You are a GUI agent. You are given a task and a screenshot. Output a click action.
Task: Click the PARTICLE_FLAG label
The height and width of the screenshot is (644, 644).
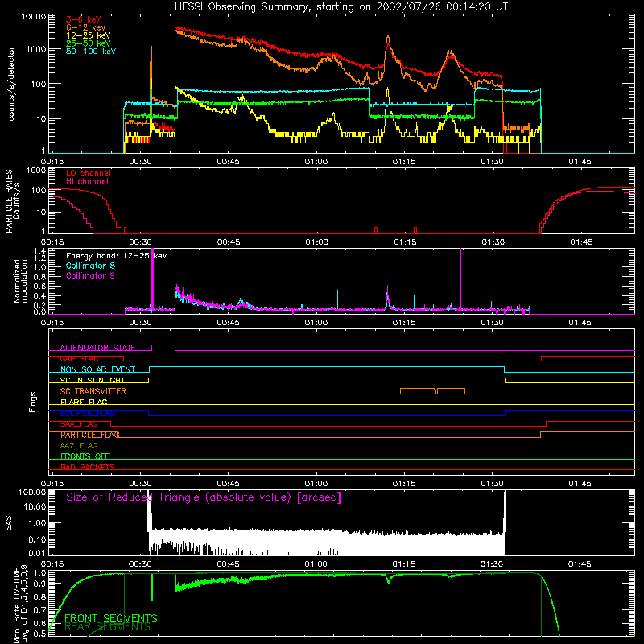(90, 435)
